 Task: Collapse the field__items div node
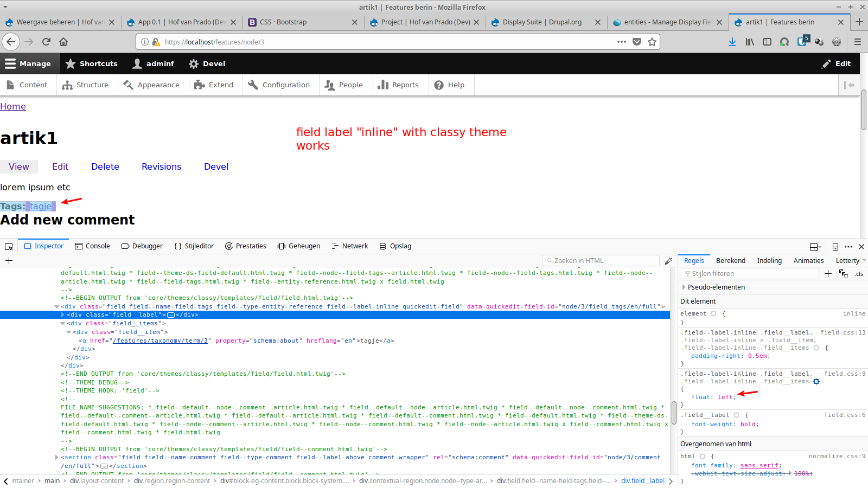coord(63,324)
